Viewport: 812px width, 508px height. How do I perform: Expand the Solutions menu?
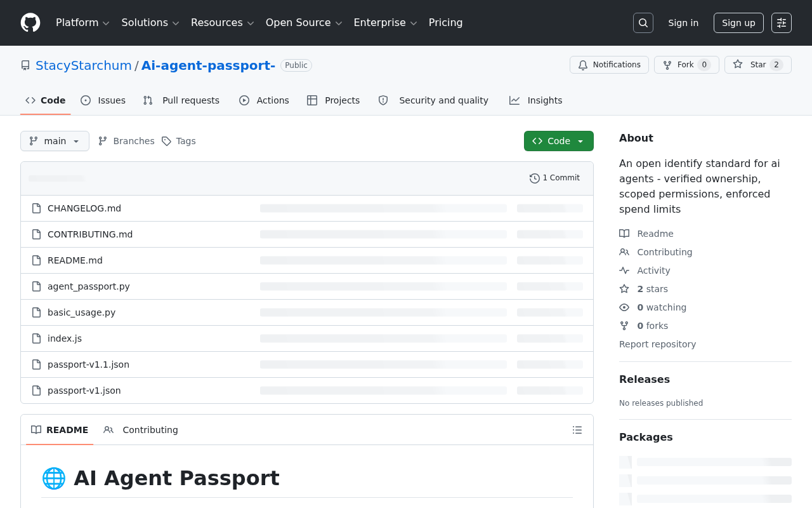click(150, 23)
